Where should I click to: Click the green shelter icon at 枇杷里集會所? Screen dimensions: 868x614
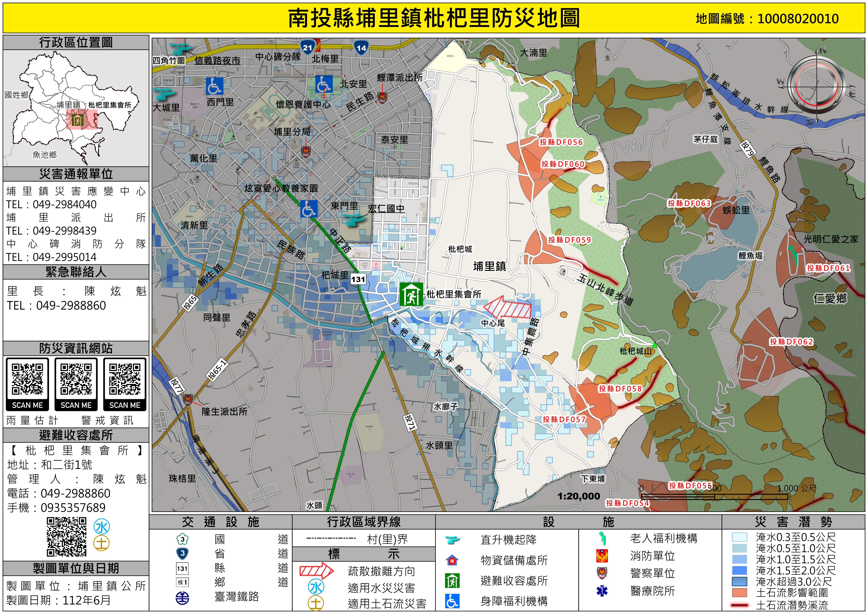tap(411, 294)
